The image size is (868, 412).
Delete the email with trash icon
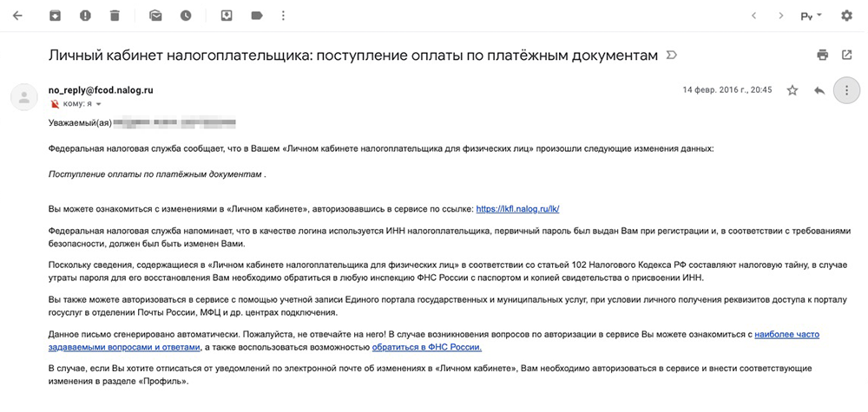(115, 16)
